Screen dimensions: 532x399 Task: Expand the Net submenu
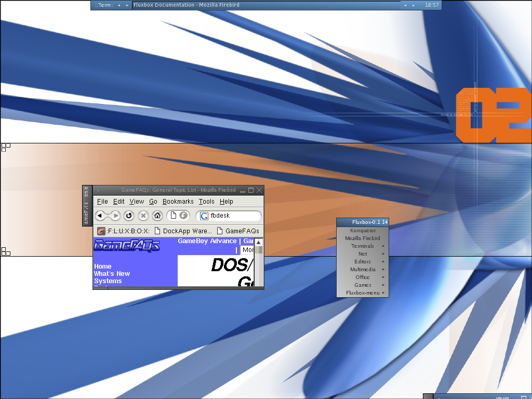363,254
